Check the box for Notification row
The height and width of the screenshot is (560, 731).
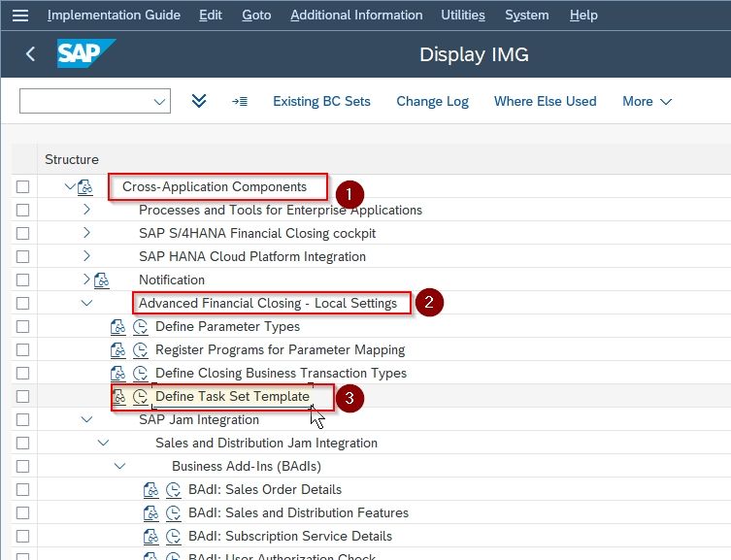pos(23,280)
